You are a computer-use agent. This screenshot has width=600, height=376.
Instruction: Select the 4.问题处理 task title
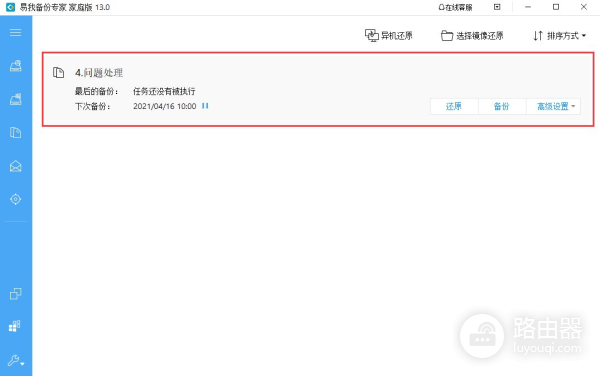point(99,73)
